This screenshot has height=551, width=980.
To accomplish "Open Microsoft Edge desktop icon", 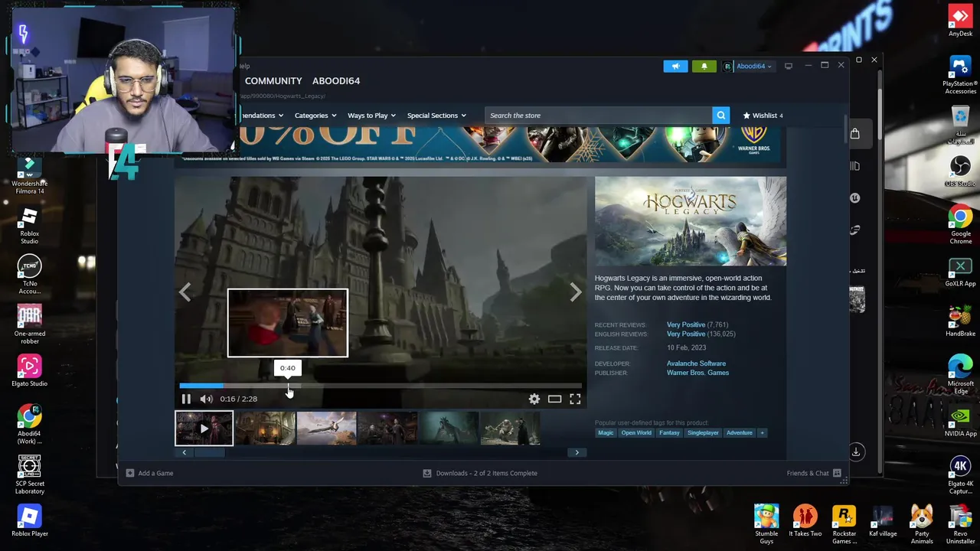I will click(x=960, y=375).
